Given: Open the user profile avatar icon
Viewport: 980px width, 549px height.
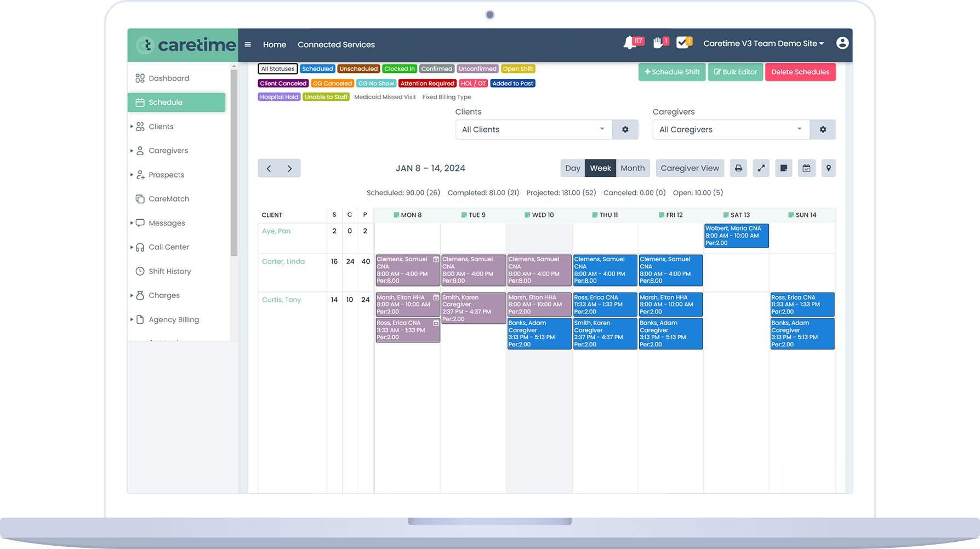Looking at the screenshot, I should [x=842, y=43].
